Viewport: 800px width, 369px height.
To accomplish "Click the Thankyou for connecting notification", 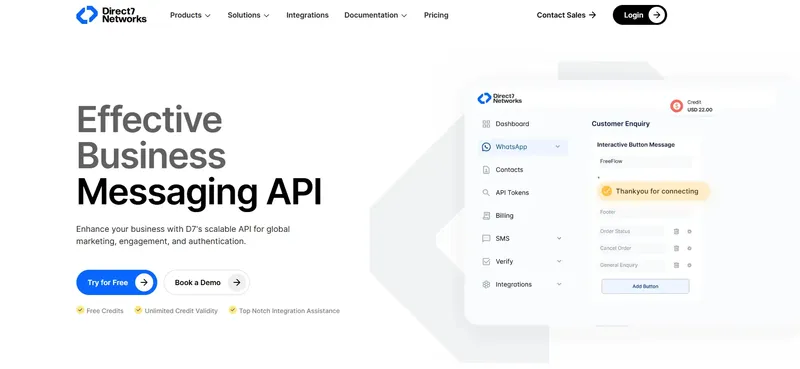I will [653, 191].
